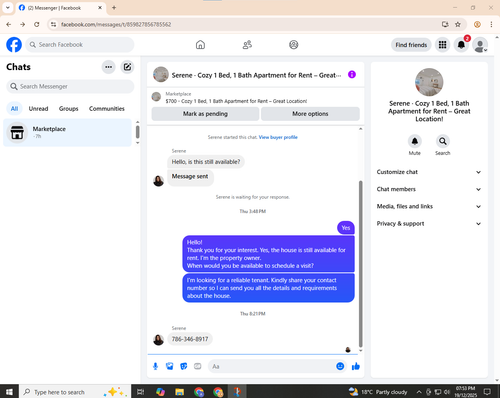Open the Windows Start button
The height and width of the screenshot is (398, 500).
point(9,392)
